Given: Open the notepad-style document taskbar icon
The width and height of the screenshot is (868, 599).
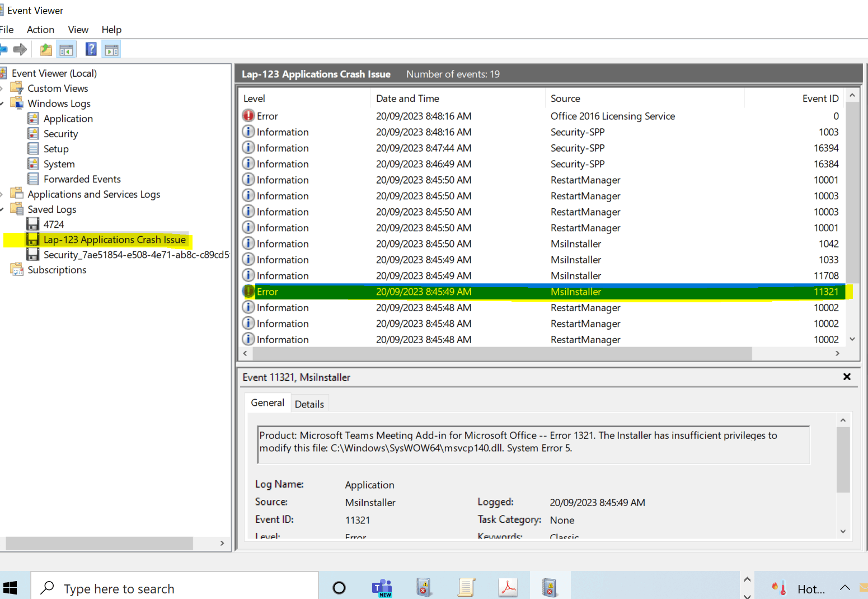Looking at the screenshot, I should [466, 587].
